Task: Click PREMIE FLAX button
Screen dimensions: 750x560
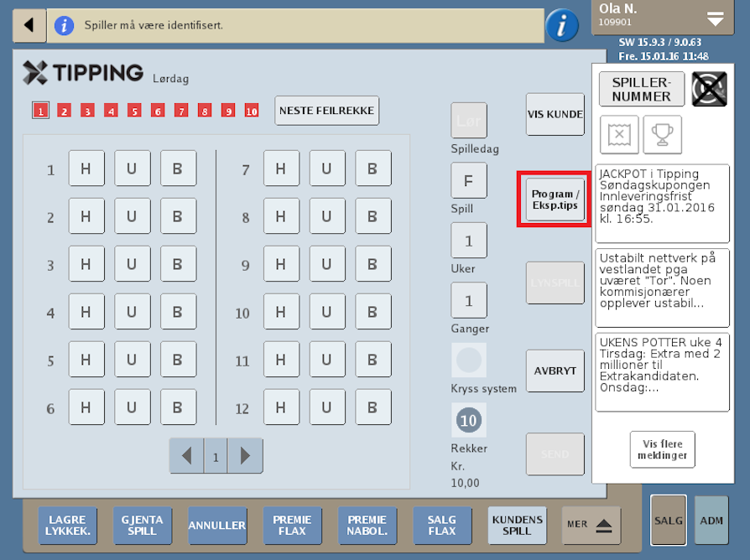Action: (292, 525)
